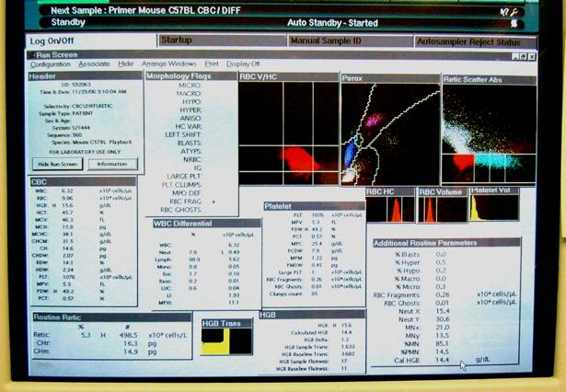Viewport: 566px width, 392px height.
Task: Click the round icon on Standby bar
Action: [x=531, y=22]
